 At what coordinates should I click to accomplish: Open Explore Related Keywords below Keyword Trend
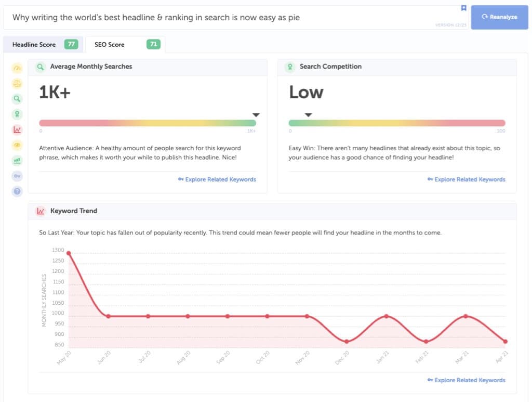466,380
